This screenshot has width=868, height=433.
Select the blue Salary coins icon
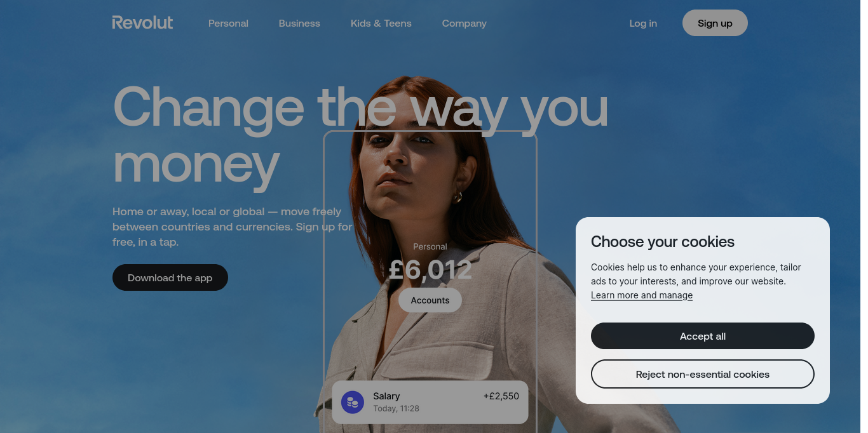[353, 402]
